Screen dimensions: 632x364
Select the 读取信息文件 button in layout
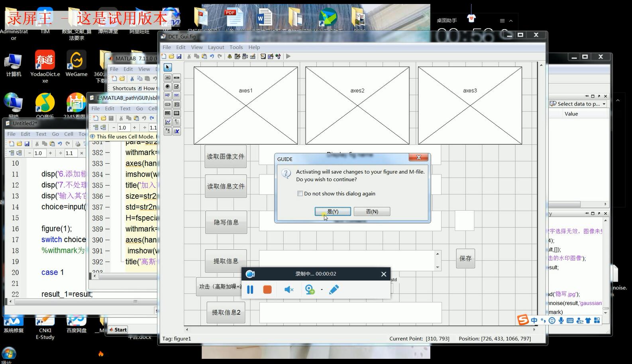click(x=226, y=186)
